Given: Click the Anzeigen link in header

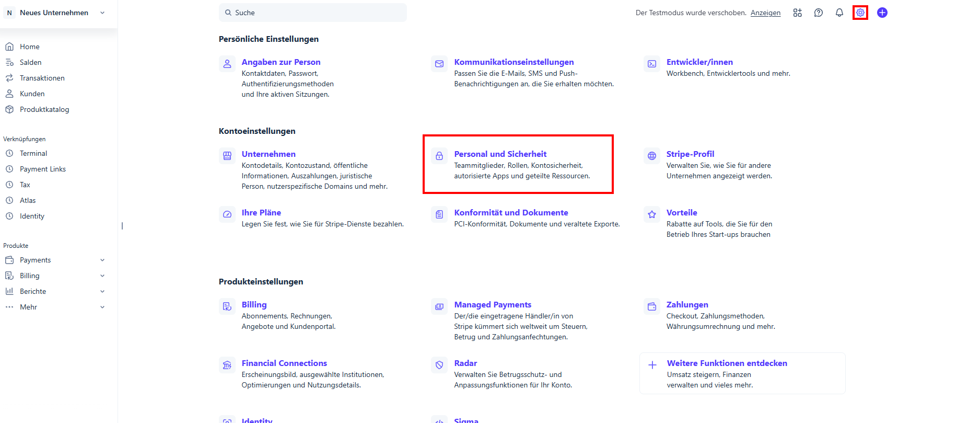Looking at the screenshot, I should 765,13.
